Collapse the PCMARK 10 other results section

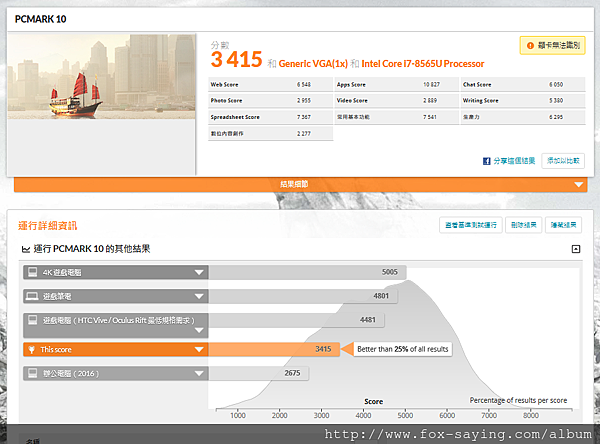(x=576, y=249)
